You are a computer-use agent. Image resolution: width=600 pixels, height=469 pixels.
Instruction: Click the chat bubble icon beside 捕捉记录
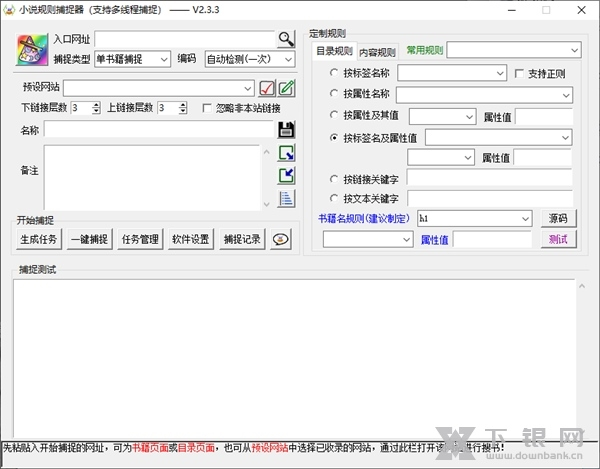click(x=280, y=239)
